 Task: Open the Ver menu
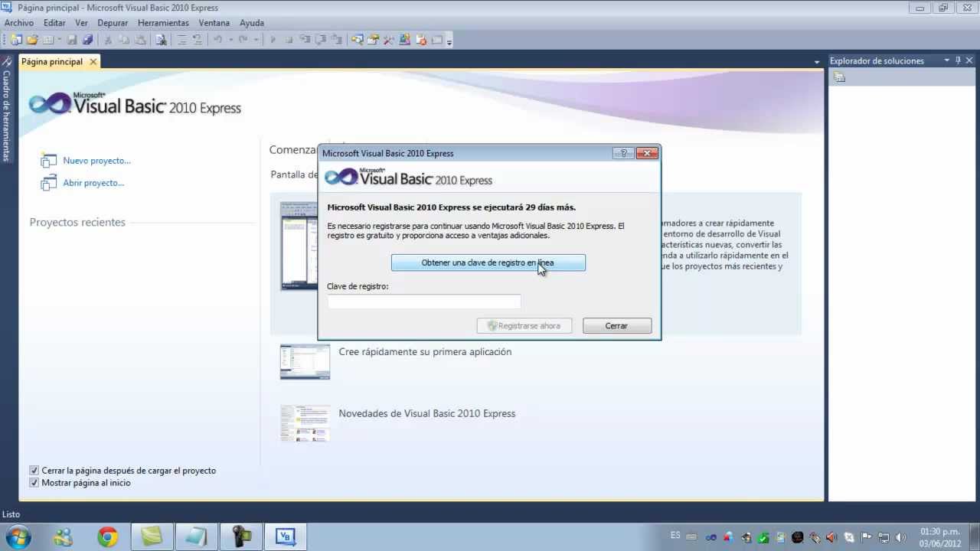click(81, 23)
